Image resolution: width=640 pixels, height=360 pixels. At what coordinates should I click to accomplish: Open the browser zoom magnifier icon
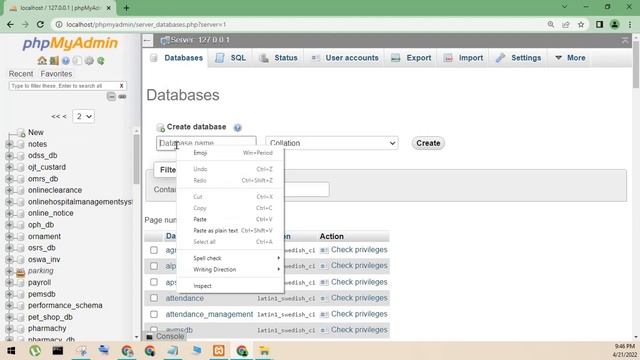551,24
